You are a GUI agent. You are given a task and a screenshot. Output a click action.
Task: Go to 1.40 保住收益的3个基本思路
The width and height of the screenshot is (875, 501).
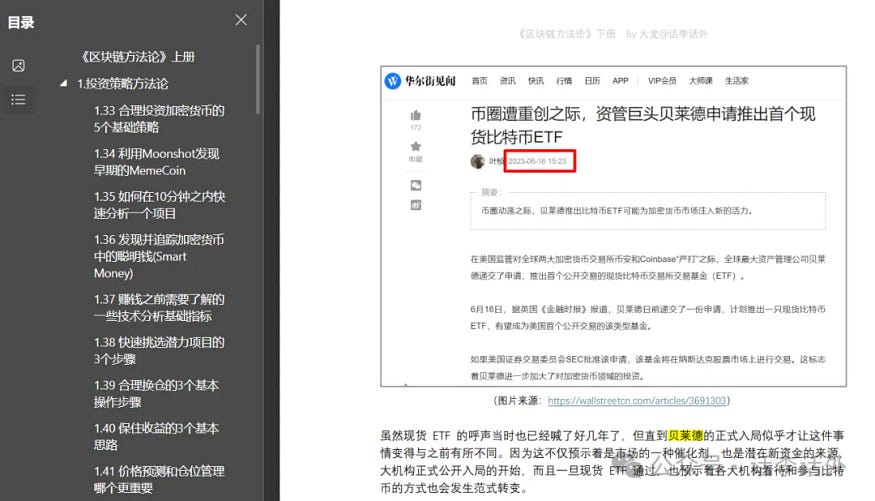click(156, 436)
